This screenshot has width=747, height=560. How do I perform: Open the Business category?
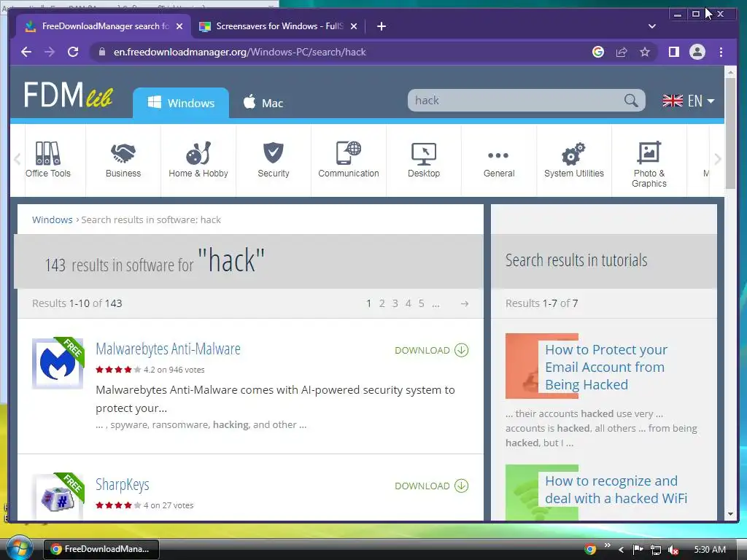tap(123, 160)
